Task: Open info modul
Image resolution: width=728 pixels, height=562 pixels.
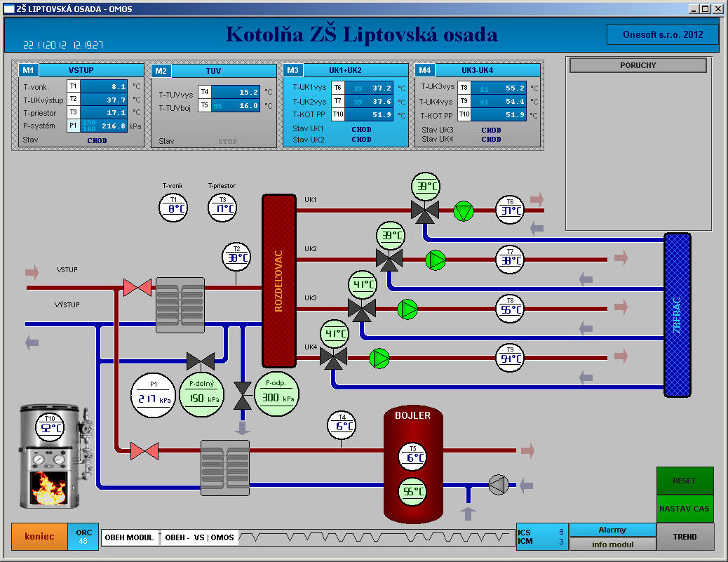Action: [x=612, y=544]
